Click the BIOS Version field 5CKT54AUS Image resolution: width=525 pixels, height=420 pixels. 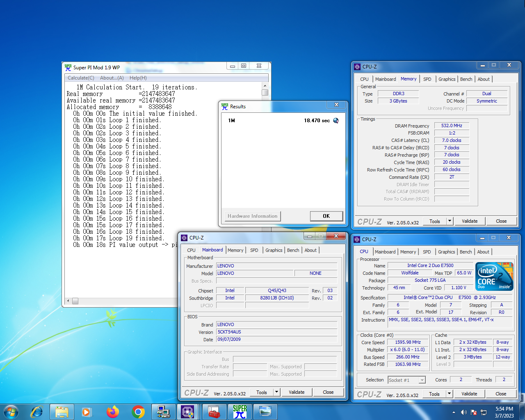coord(276,332)
